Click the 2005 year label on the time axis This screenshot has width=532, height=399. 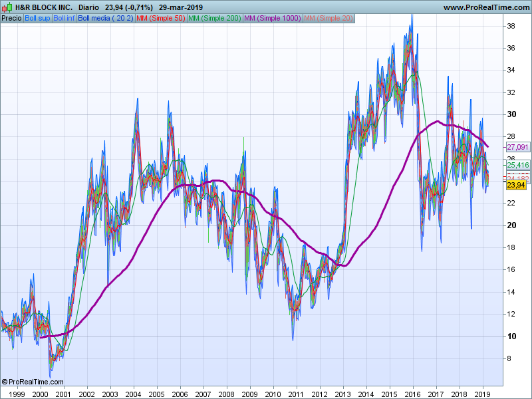pyautogui.click(x=157, y=394)
